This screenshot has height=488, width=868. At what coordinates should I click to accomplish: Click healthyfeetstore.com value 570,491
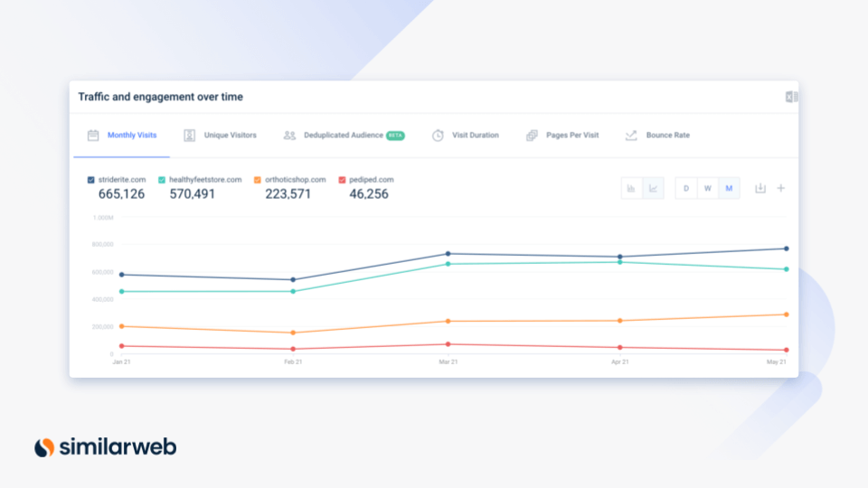click(x=192, y=194)
